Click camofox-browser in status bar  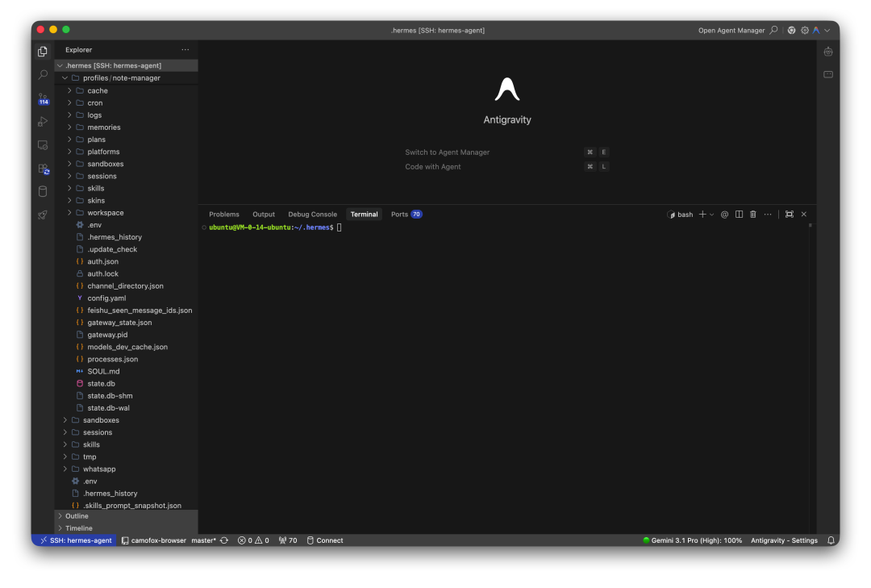click(x=154, y=540)
